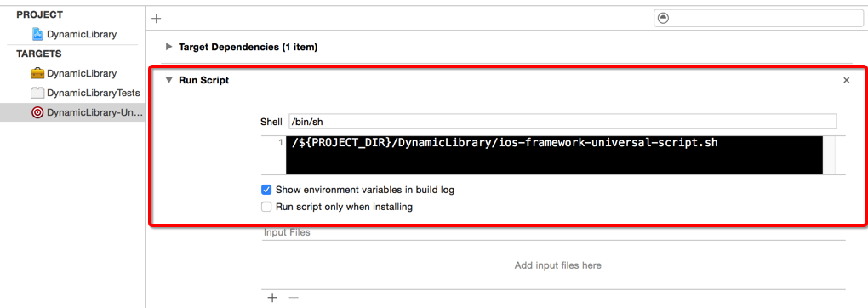Image resolution: width=868 pixels, height=308 pixels.
Task: Click the DynamicLibraryTests bundle icon
Action: click(37, 93)
